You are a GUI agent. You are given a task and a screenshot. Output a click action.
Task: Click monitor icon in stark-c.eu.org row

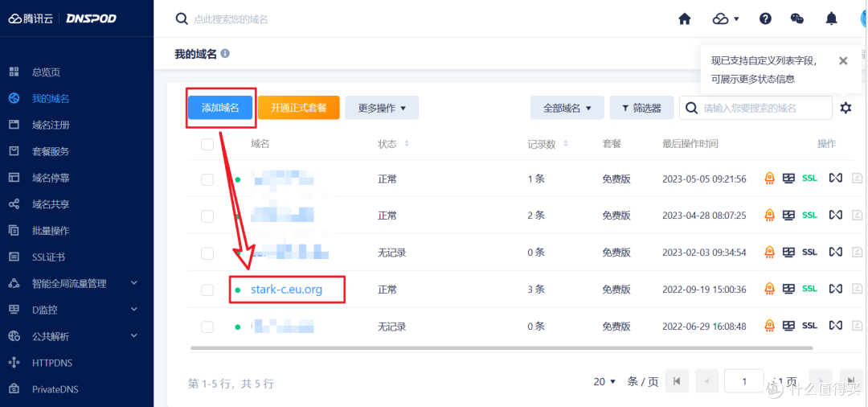(788, 289)
